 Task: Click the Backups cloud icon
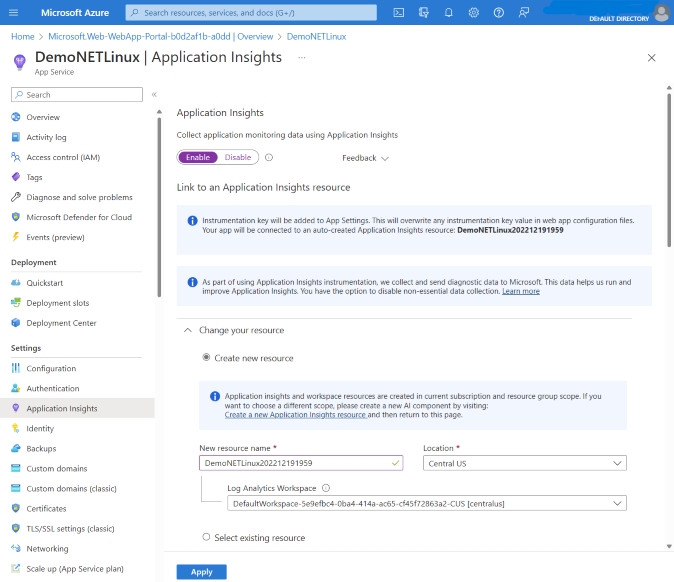(16, 448)
